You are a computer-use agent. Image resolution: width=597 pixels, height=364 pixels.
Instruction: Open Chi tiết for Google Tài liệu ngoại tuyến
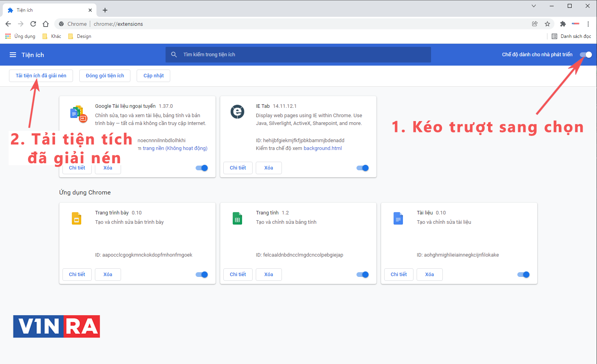coord(77,168)
